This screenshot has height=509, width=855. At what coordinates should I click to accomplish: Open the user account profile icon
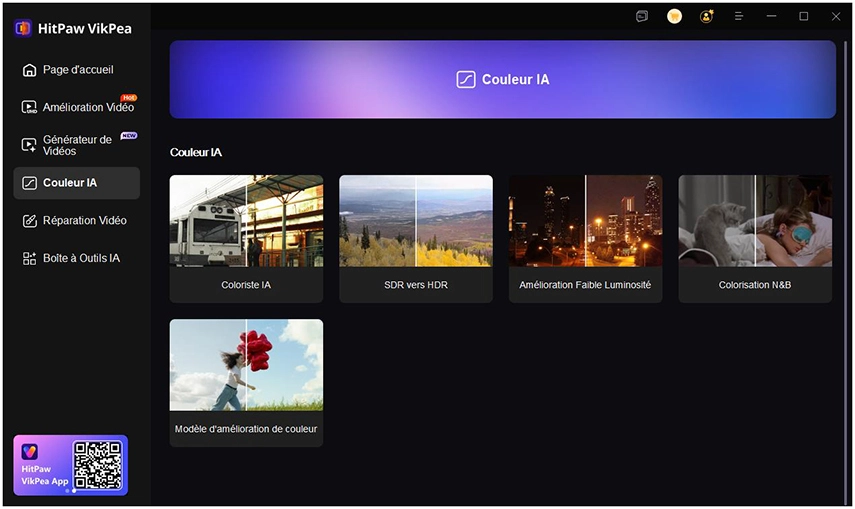coord(706,16)
